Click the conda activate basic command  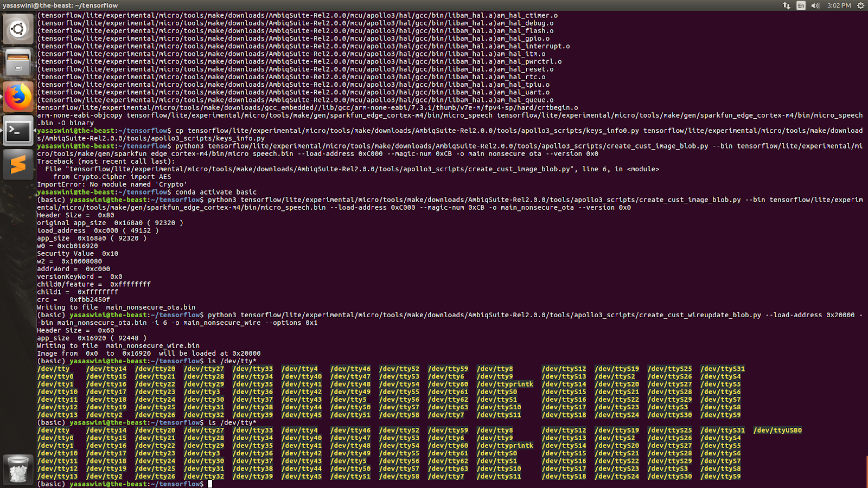[216, 192]
